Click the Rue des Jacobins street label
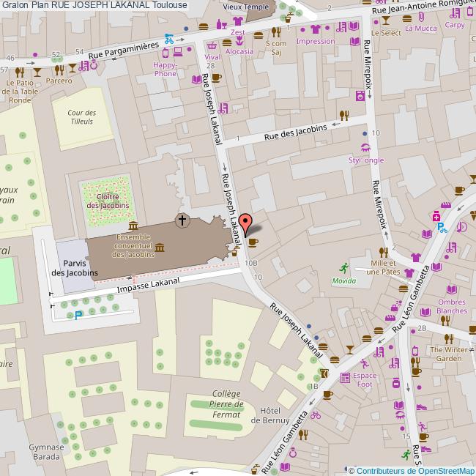This screenshot has height=476, width=476. [295, 132]
